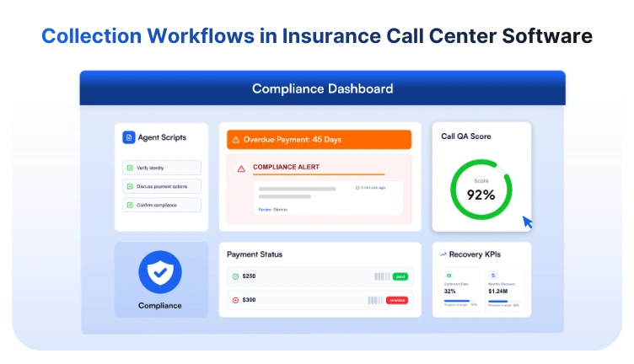
Task: Click the Review link in the alert
Action: click(265, 209)
